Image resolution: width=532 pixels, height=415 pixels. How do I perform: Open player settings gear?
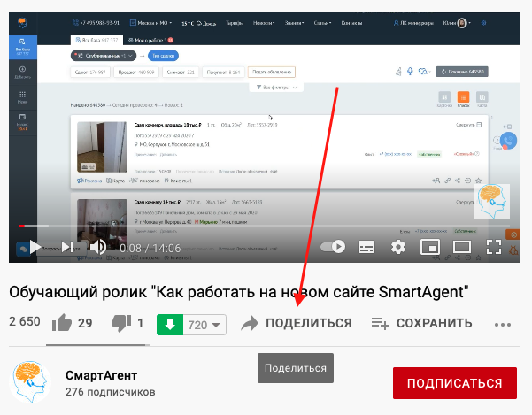(398, 247)
